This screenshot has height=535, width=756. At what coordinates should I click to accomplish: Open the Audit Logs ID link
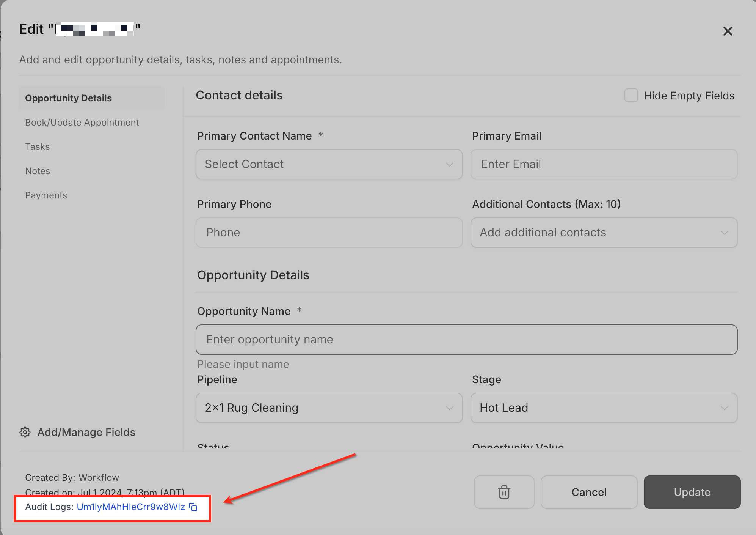coord(130,507)
